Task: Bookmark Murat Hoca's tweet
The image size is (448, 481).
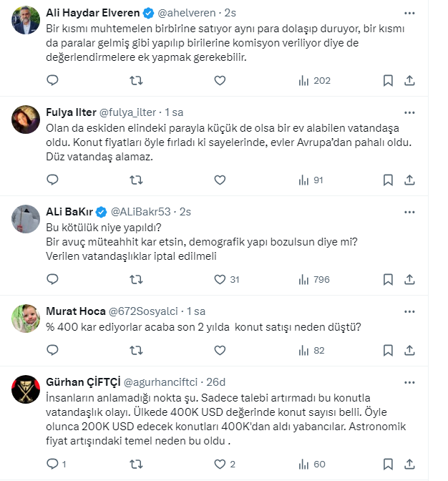Action: [x=387, y=351]
